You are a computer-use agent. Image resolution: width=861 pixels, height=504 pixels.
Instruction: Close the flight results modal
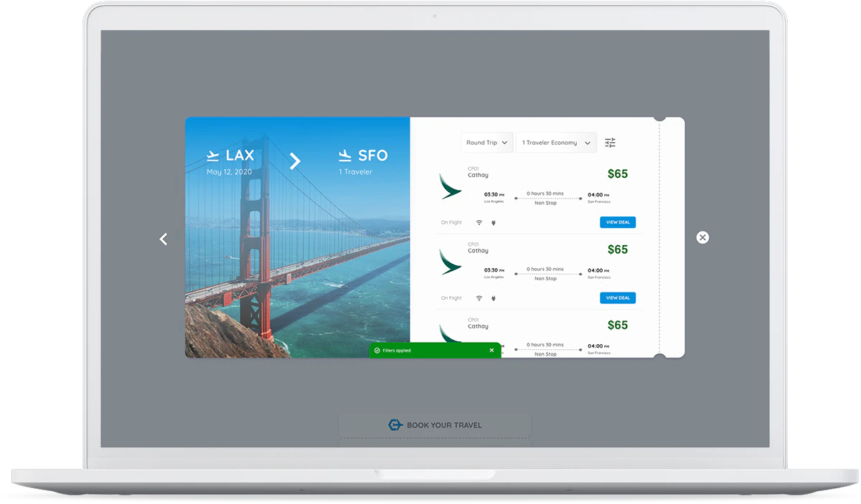702,237
